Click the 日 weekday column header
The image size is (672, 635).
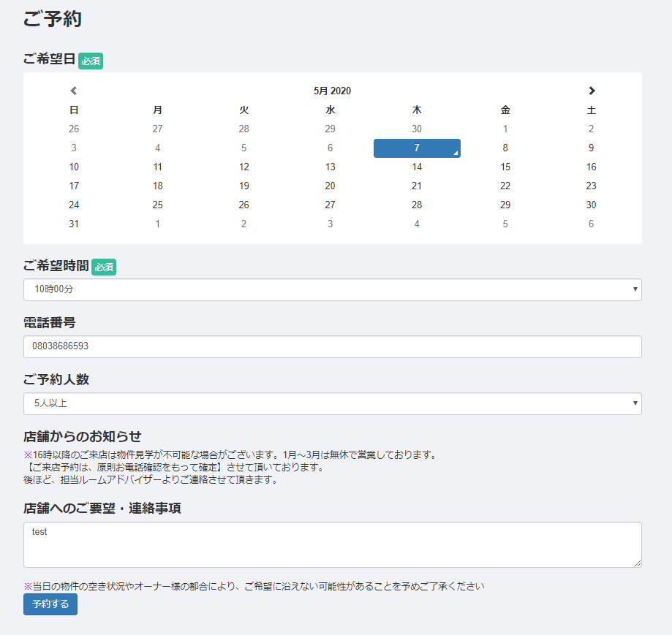pos(73,110)
